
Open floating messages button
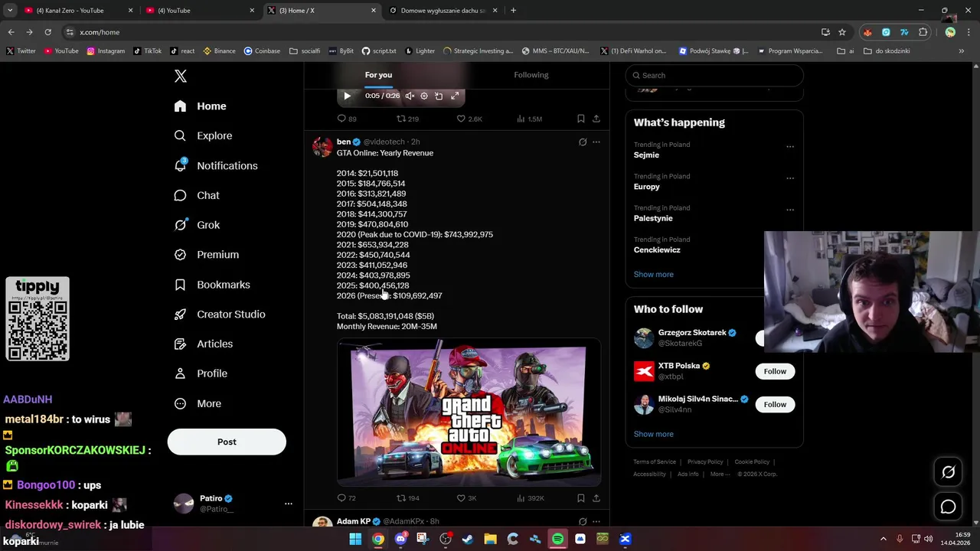(948, 507)
